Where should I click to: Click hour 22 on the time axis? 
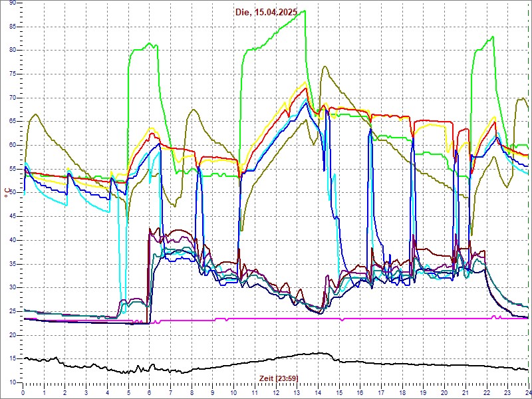(x=487, y=392)
